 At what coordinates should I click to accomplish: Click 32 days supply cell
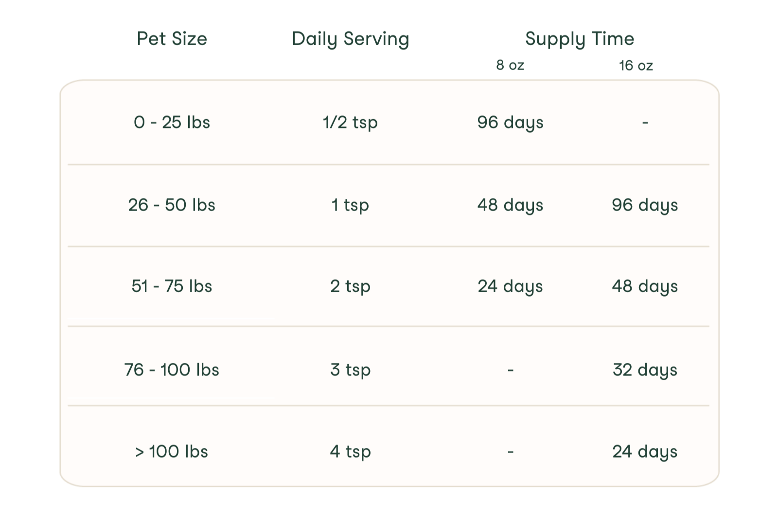point(645,370)
